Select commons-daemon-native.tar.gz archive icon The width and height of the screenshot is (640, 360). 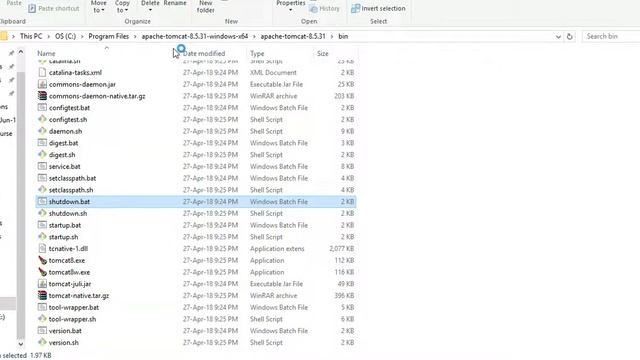coord(42,96)
